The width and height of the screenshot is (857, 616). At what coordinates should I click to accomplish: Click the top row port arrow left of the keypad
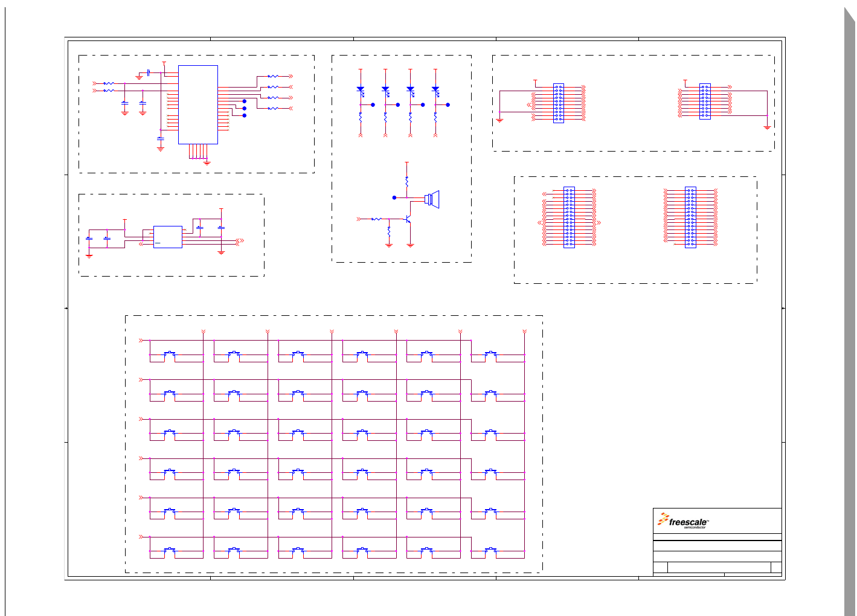[x=141, y=341]
